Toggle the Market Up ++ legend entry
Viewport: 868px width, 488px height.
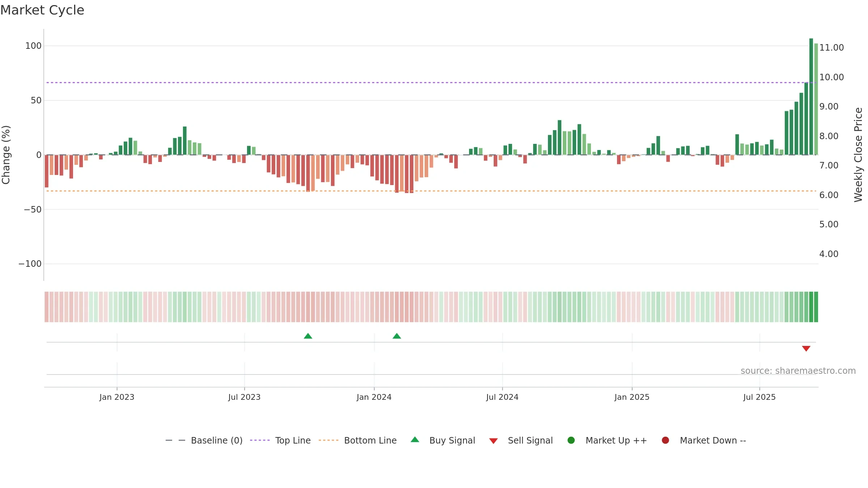click(607, 440)
